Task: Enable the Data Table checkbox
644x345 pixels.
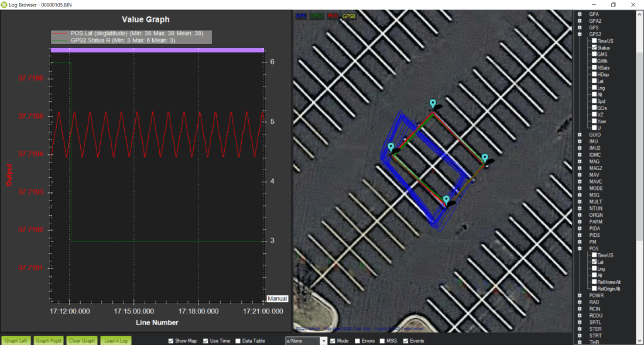Action: (238, 341)
